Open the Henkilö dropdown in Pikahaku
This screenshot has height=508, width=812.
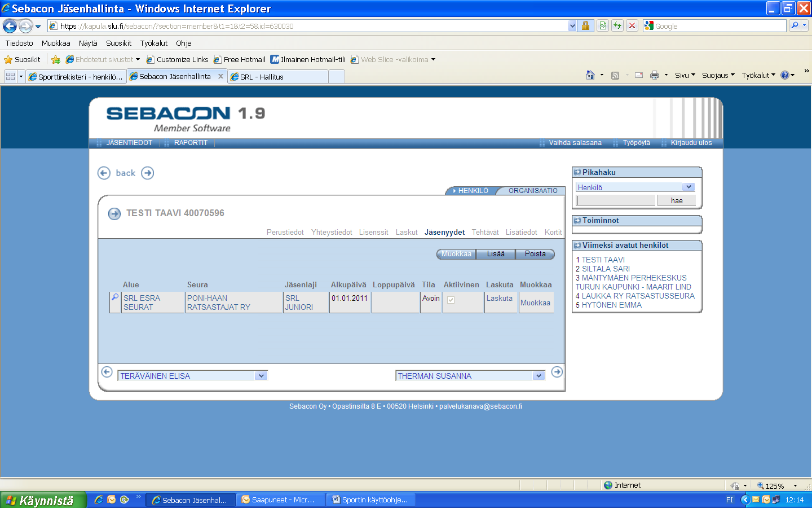[689, 187]
